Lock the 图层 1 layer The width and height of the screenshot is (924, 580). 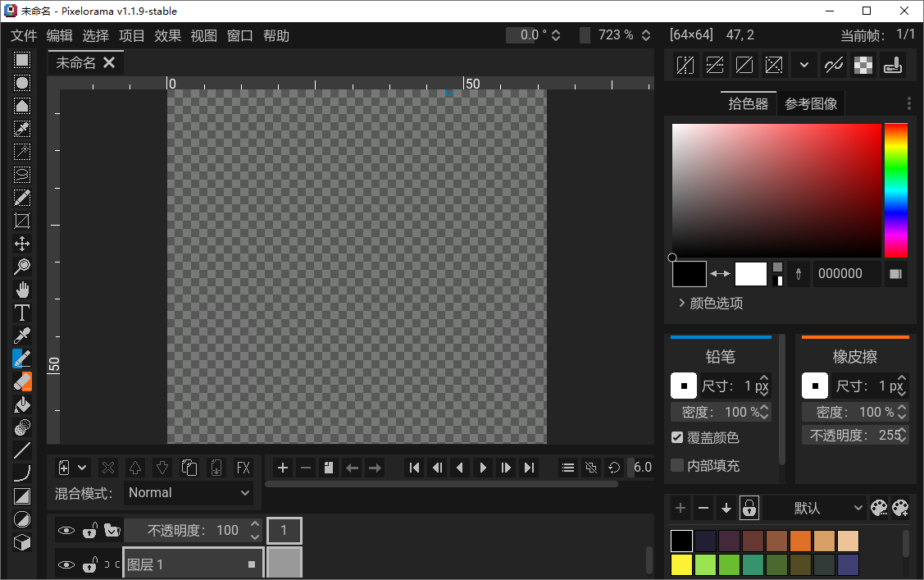pos(89,564)
